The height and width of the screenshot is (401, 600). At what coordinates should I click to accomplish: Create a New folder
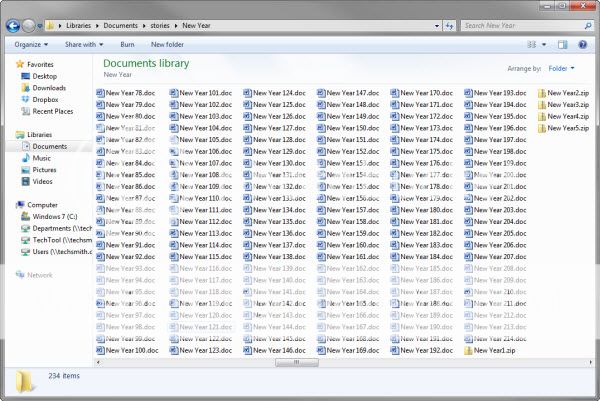(x=167, y=44)
